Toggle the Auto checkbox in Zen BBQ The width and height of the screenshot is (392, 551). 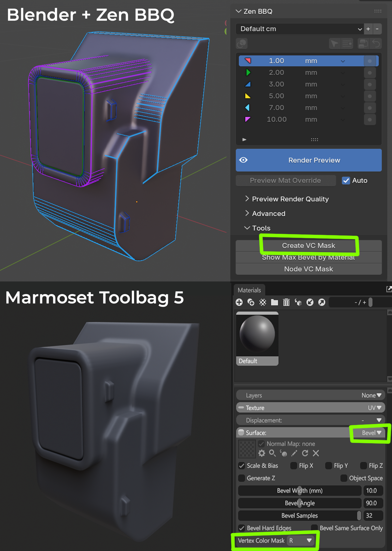click(346, 181)
